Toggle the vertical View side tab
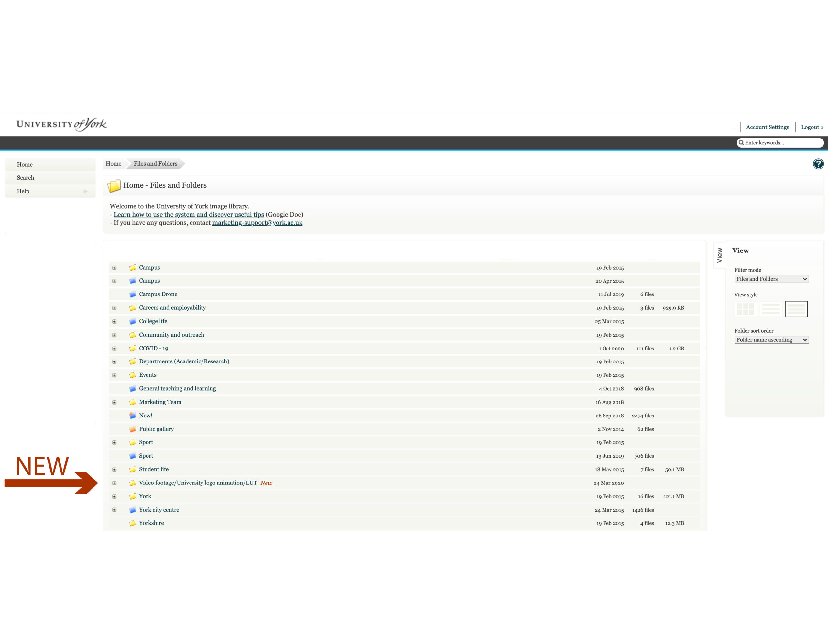This screenshot has width=828, height=644. [719, 255]
